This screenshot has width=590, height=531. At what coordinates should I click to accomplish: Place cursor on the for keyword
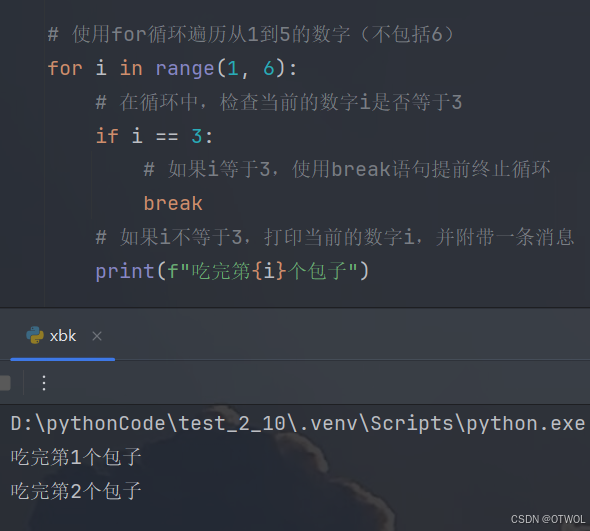65,68
